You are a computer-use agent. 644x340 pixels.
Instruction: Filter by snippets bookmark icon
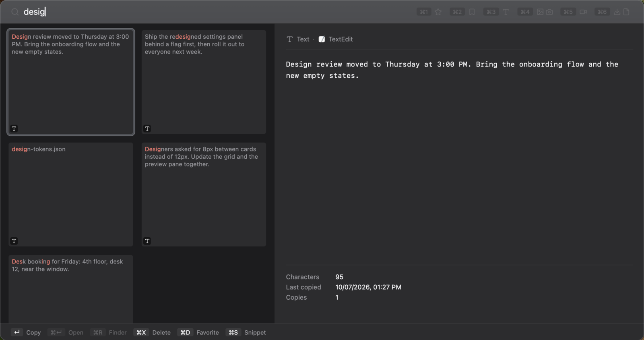[x=472, y=12]
